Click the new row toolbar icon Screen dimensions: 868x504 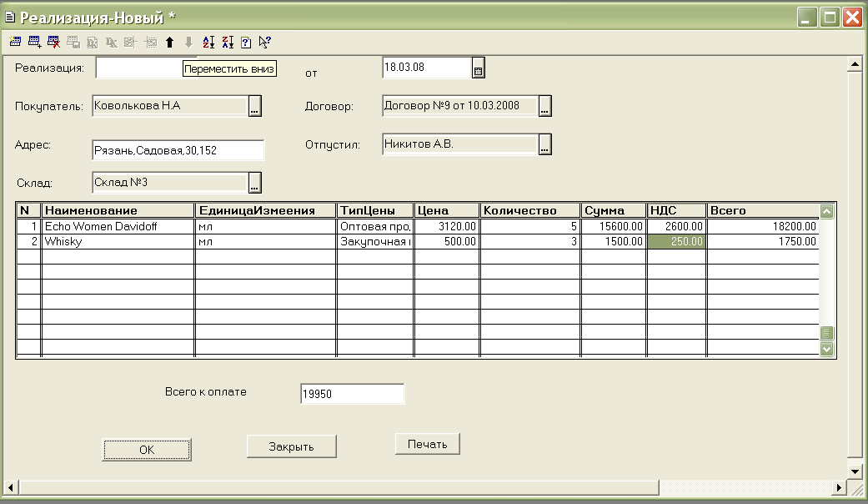(15, 42)
